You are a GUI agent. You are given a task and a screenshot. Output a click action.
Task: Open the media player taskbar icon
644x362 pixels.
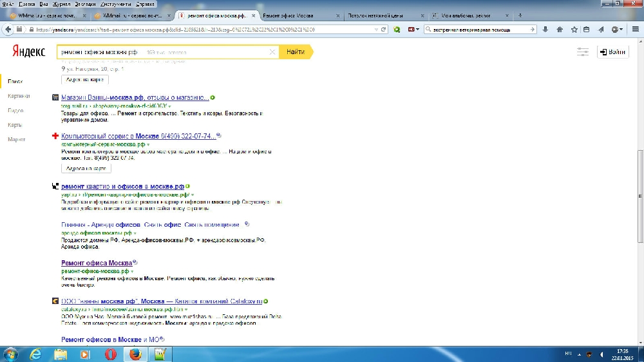(85, 354)
